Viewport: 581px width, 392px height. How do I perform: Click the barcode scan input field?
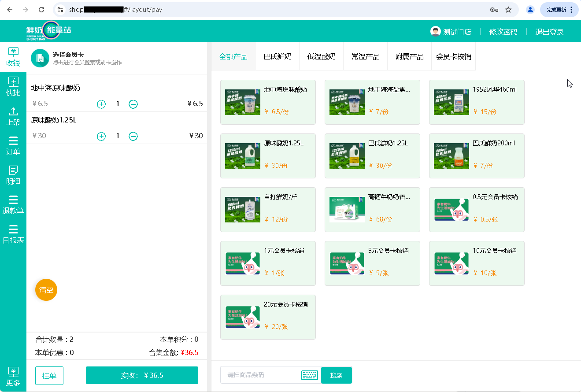tap(261, 375)
